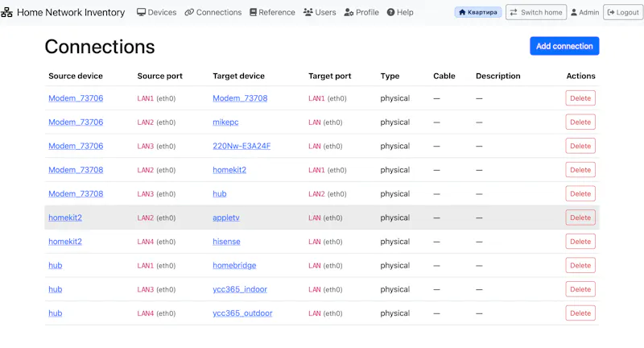Click the swap arrows icon in Switch home

pos(514,12)
